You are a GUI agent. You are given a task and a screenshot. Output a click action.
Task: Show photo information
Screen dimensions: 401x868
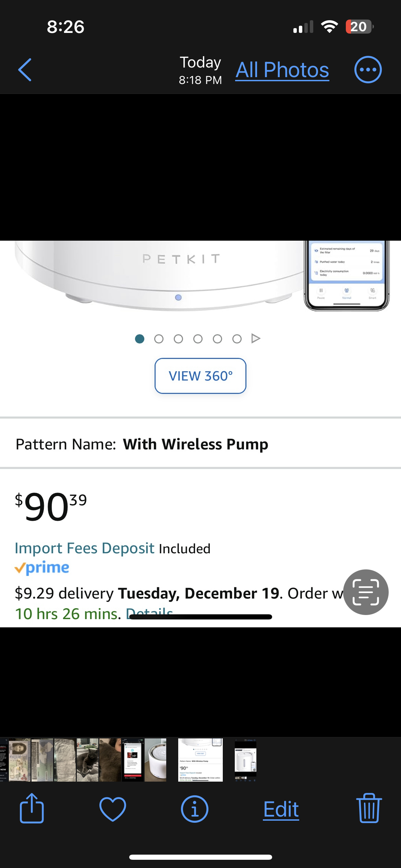pyautogui.click(x=195, y=809)
